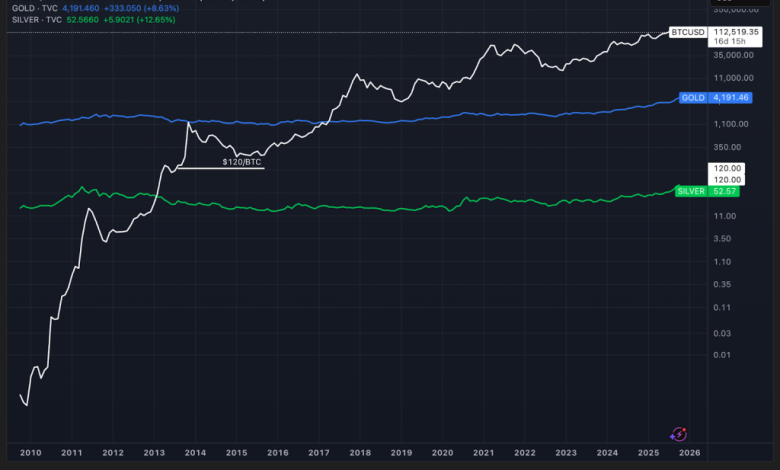Click 2010 on the time axis
Viewport: 780px width, 470px height.
click(x=30, y=453)
